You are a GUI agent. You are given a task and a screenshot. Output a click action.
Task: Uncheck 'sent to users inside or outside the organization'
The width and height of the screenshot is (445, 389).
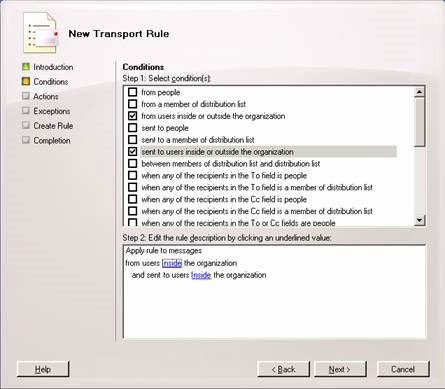tap(133, 152)
